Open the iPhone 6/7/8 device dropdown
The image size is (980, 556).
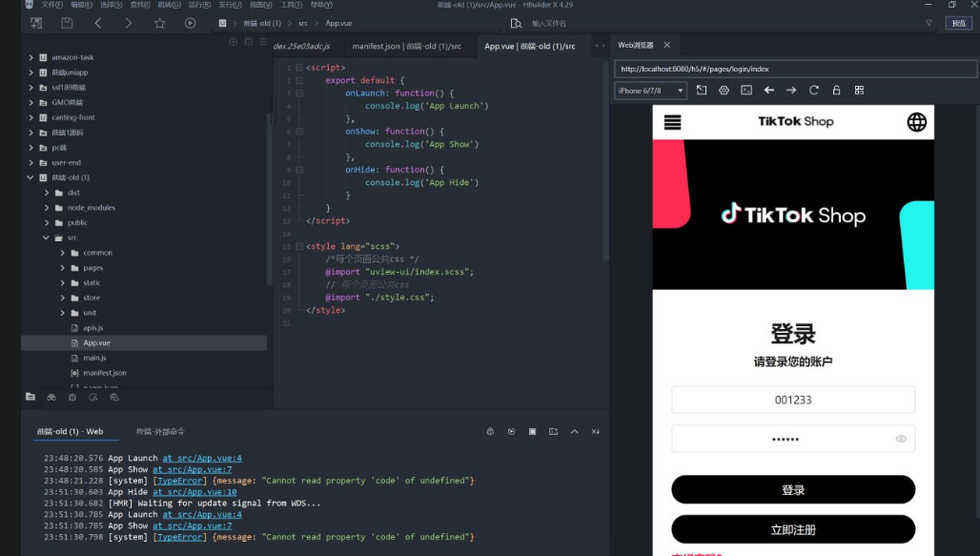pyautogui.click(x=651, y=91)
